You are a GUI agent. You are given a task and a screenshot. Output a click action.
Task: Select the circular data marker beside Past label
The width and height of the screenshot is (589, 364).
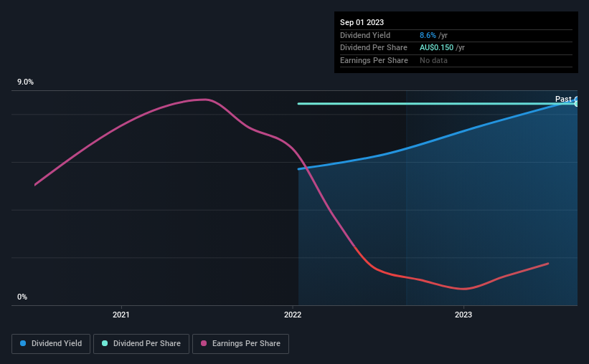pos(576,101)
